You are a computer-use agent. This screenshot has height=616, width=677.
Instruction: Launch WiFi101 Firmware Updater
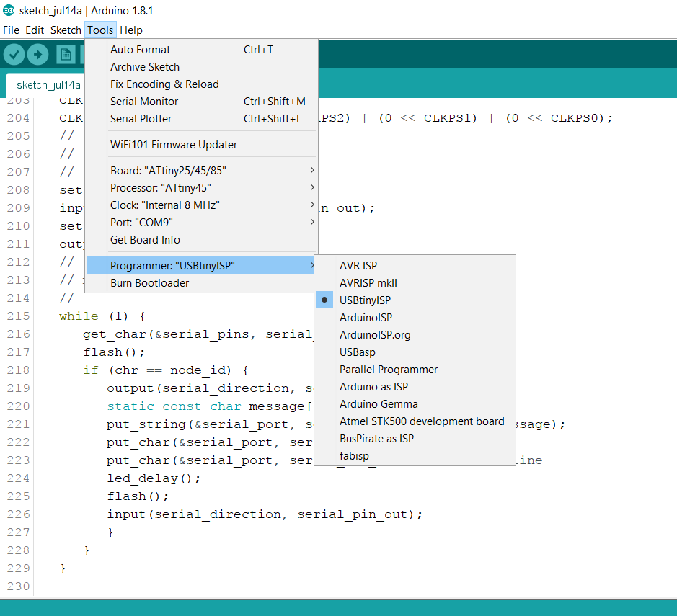[201, 145]
